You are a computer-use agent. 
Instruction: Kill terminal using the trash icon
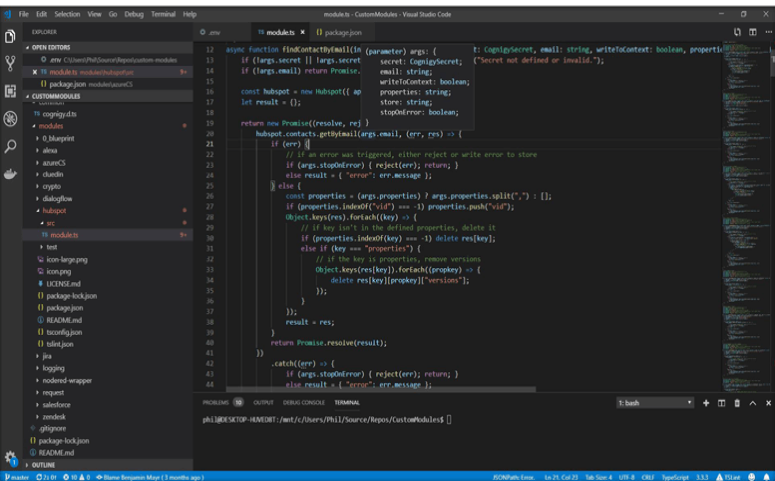[x=737, y=403]
